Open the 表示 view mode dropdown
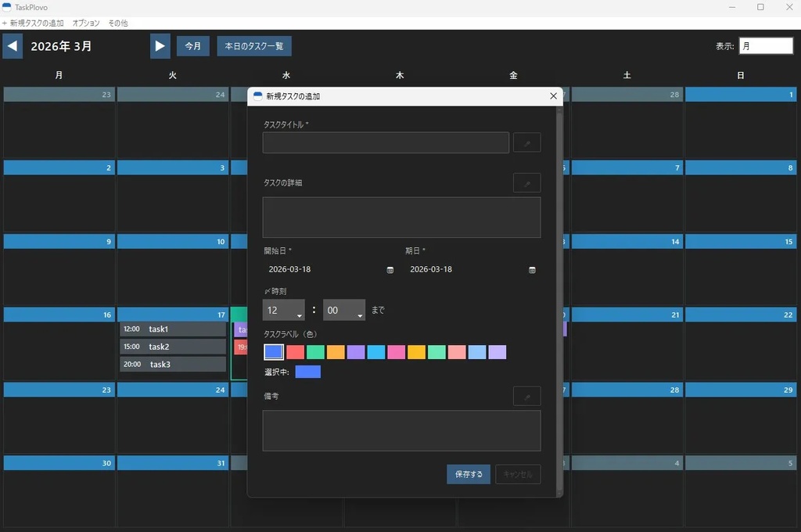 (766, 46)
